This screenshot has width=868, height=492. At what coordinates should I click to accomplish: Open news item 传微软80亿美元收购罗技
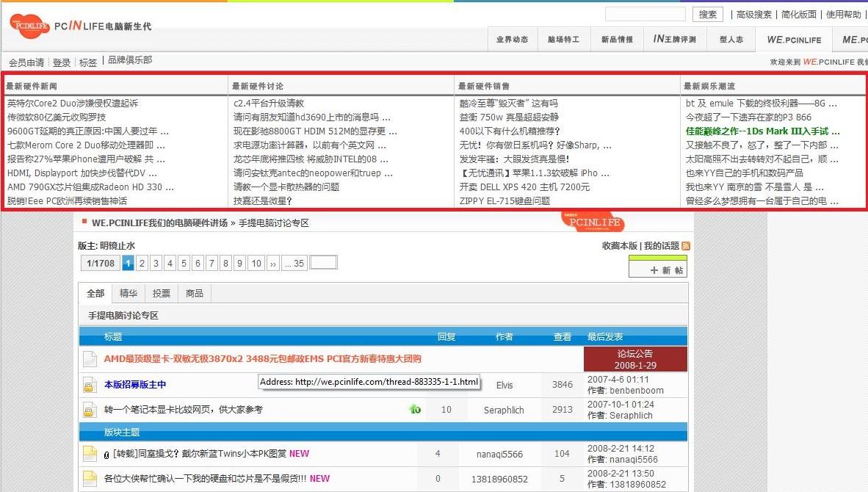pyautogui.click(x=57, y=117)
